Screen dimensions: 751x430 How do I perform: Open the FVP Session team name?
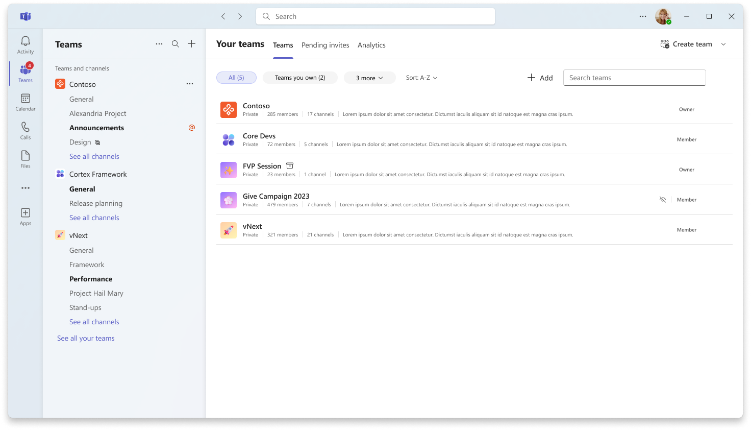(x=262, y=166)
